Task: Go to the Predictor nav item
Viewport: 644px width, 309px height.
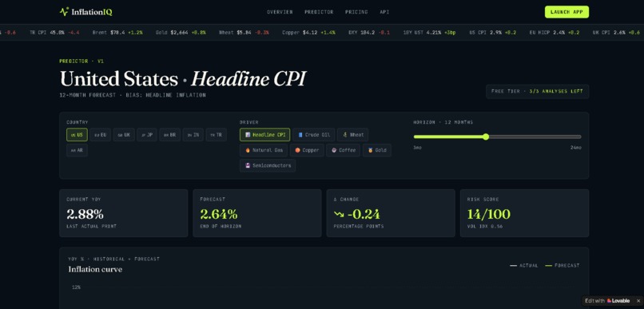Action: 319,12
